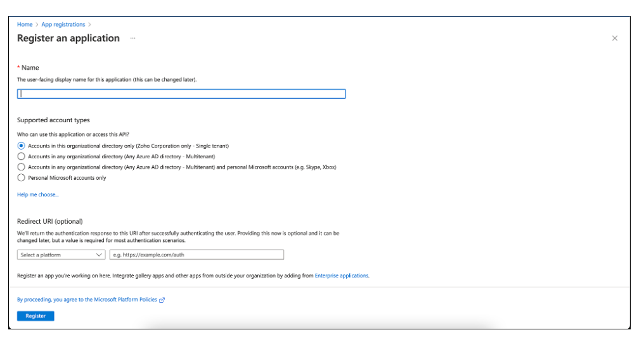The height and width of the screenshot is (337, 644).
Task: Go to Home in the breadcrumb
Action: pyautogui.click(x=24, y=25)
